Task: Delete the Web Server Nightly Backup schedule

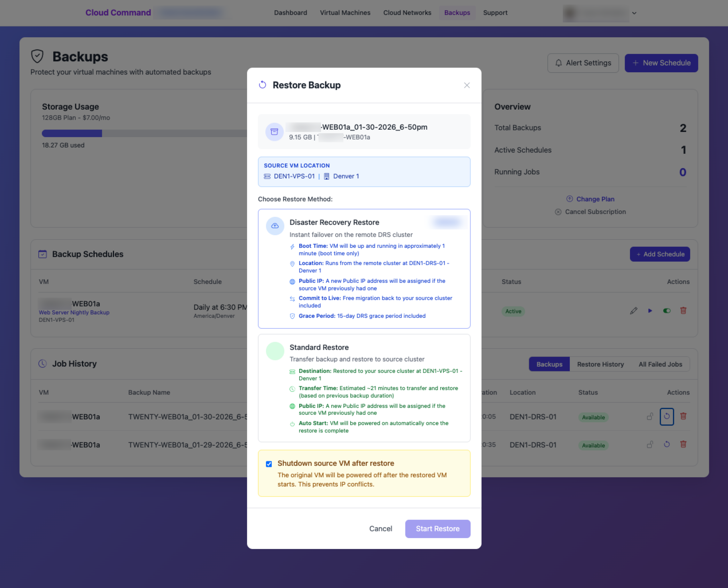Action: (x=683, y=311)
